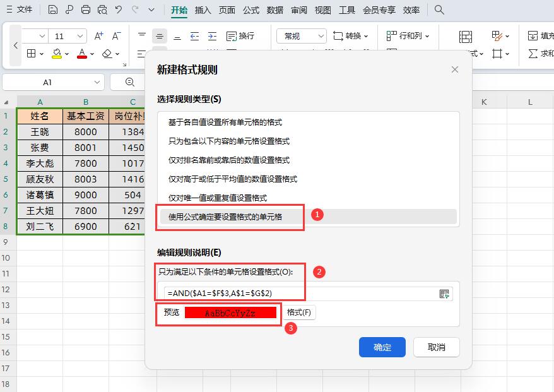Click the Increase Indent icon

pyautogui.click(x=213, y=36)
